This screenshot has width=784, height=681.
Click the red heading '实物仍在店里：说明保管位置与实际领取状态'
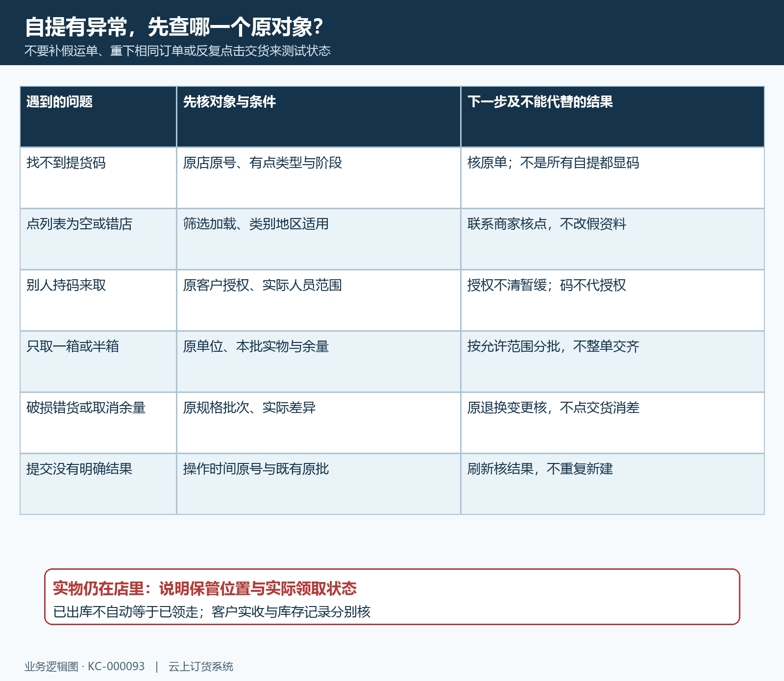(x=205, y=588)
